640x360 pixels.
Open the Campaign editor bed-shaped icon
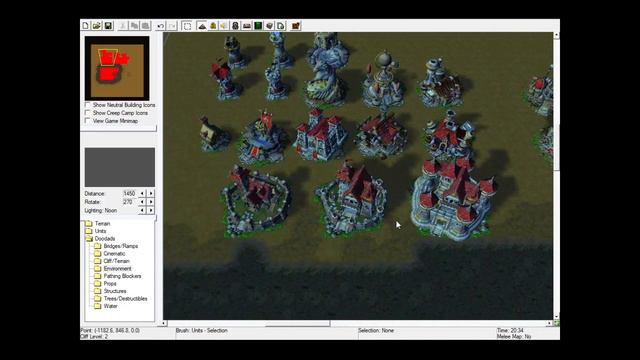point(247,26)
